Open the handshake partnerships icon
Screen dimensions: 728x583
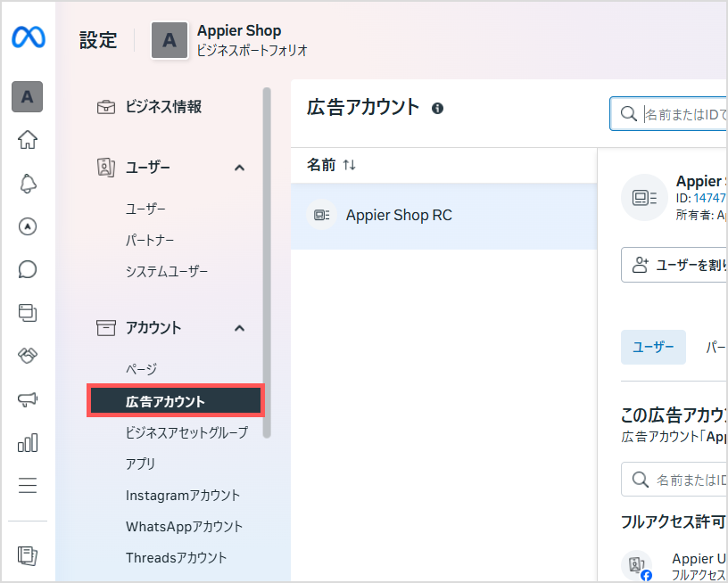[28, 356]
